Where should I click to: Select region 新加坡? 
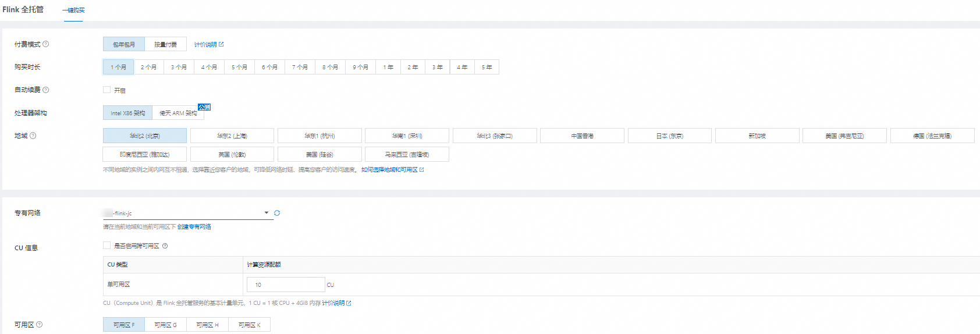click(x=757, y=136)
